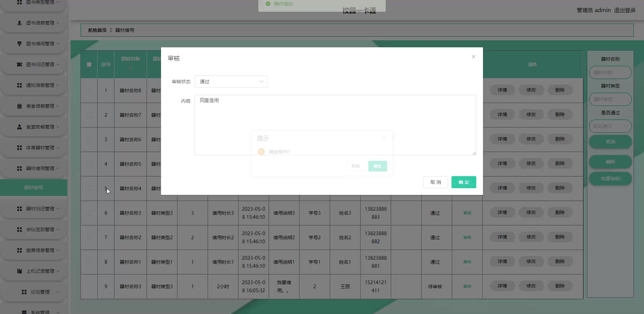Click the icon beside 缴费信息管理
The image size is (644, 314).
tap(19, 250)
